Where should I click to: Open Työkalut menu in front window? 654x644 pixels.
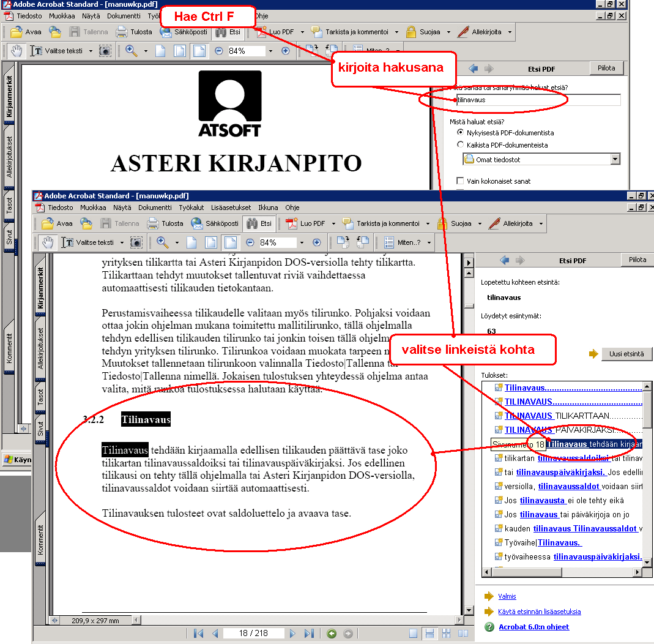click(x=191, y=208)
